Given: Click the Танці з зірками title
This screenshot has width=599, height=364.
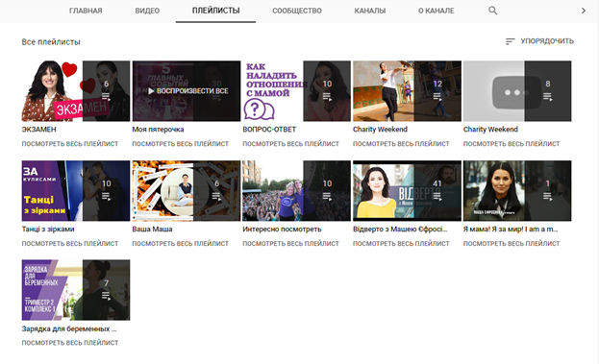Looking at the screenshot, I should click(48, 230).
